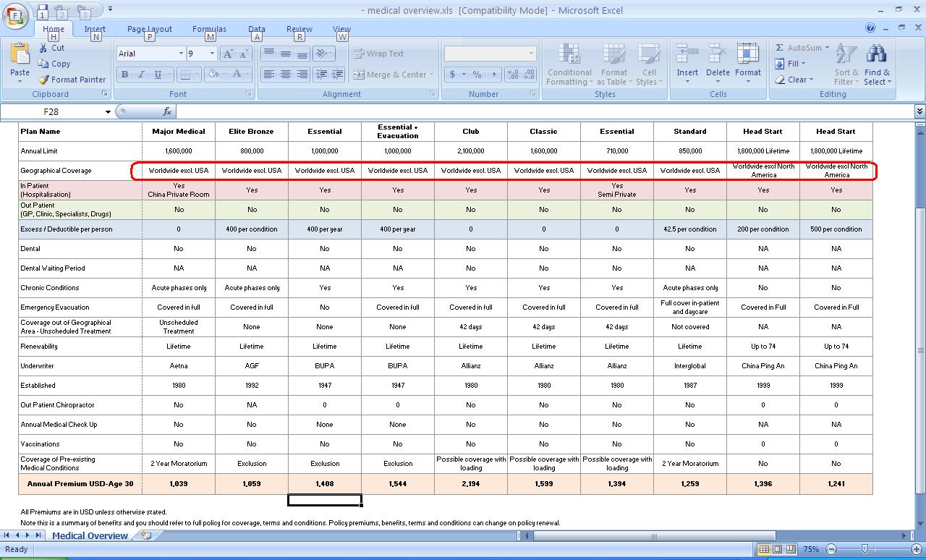Image resolution: width=926 pixels, height=560 pixels.
Task: Select the Medical Overview sheet tab
Action: tap(90, 535)
